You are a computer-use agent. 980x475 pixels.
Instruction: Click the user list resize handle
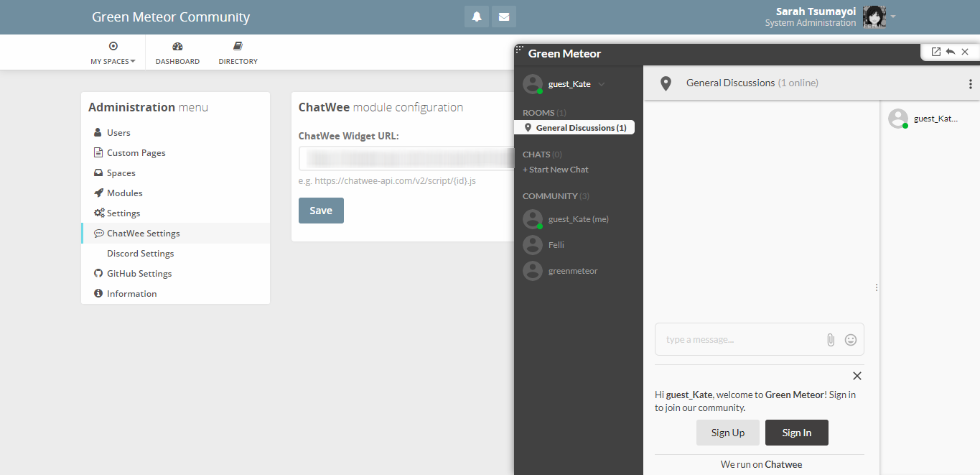coord(877,287)
